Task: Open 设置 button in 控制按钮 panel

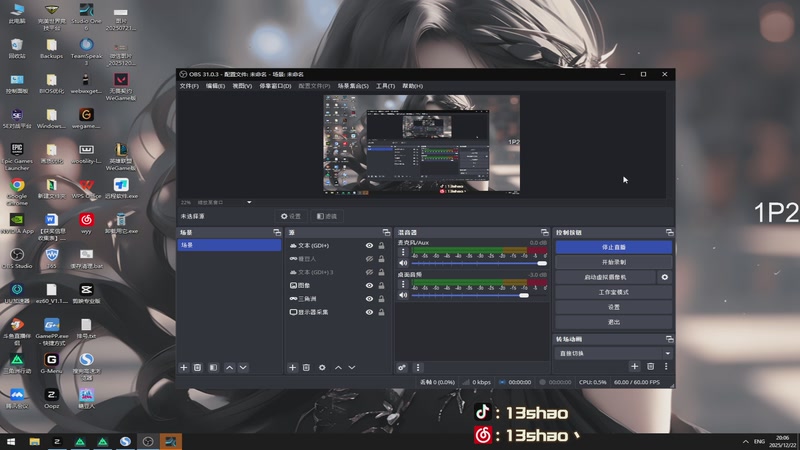Action: (613, 307)
